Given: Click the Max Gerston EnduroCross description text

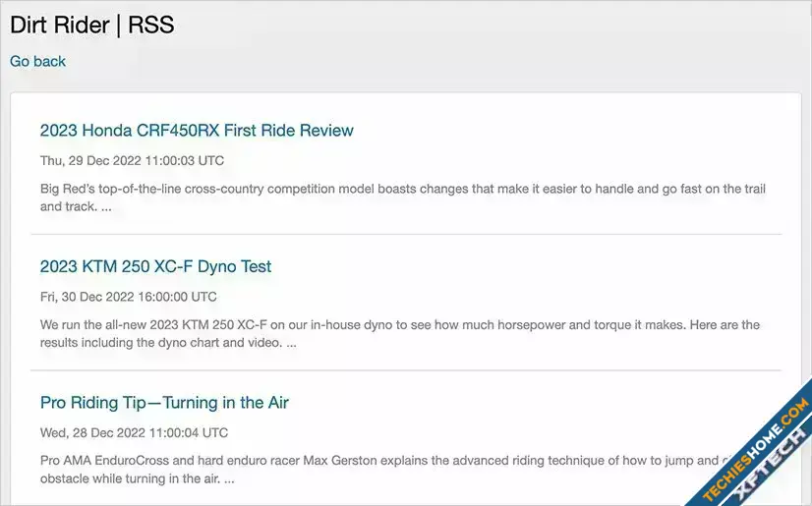Looking at the screenshot, I should coord(383,470).
